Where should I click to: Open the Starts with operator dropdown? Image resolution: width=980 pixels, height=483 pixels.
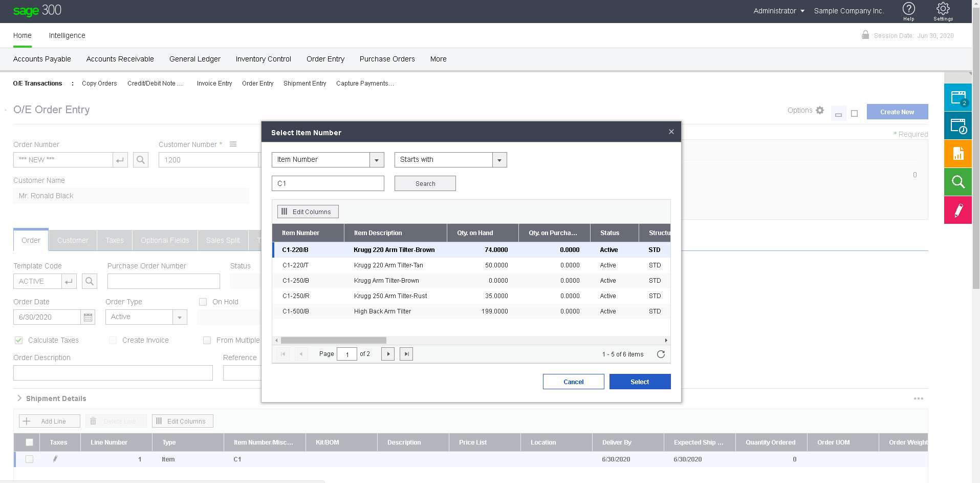click(x=499, y=160)
